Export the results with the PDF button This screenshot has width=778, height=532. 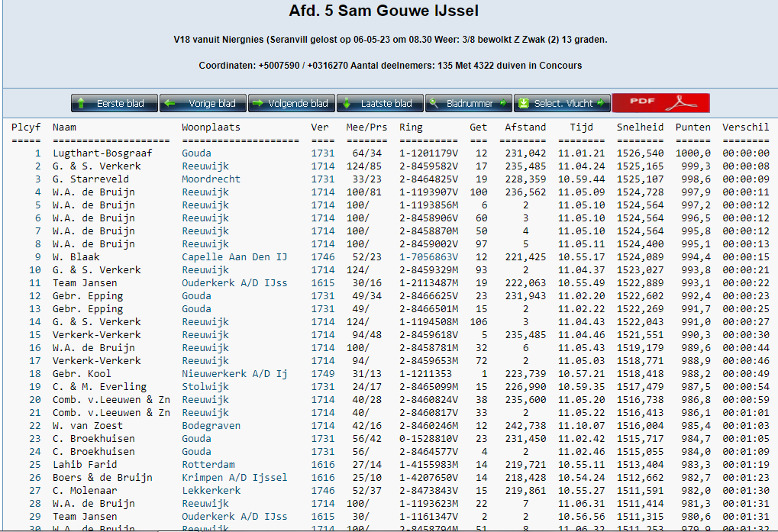click(660, 103)
